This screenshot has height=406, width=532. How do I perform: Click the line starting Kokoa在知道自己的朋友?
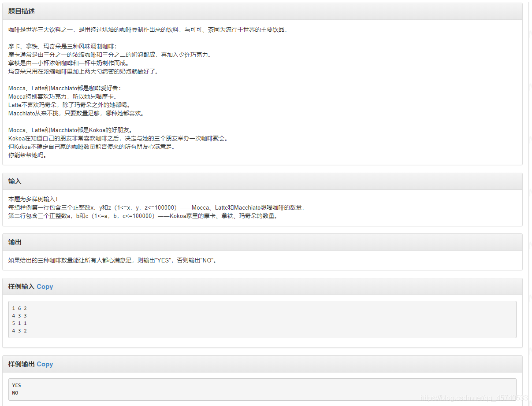point(118,139)
